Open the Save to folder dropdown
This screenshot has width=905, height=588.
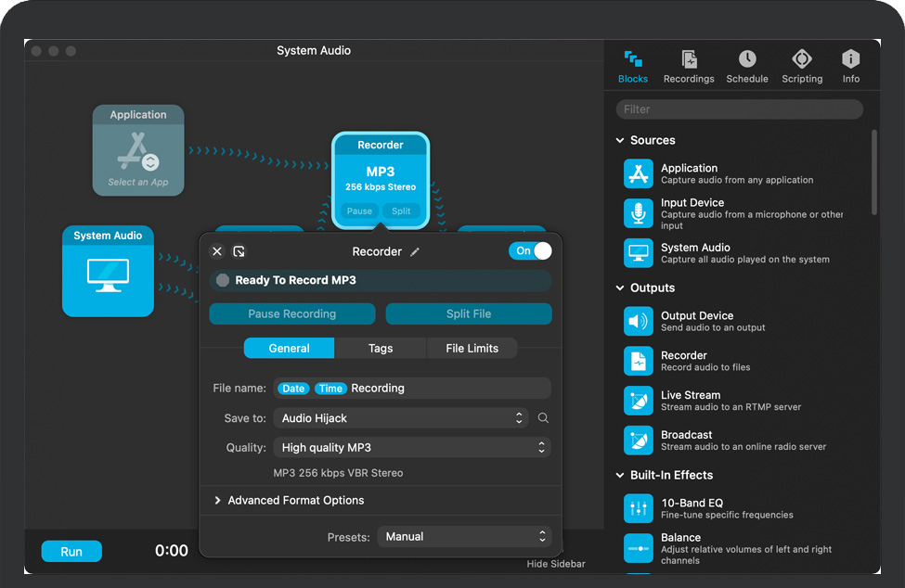click(x=401, y=418)
